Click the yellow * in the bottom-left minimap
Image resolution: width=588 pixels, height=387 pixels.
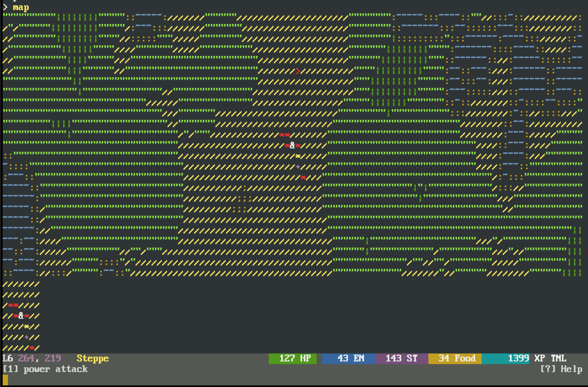[x=26, y=327]
